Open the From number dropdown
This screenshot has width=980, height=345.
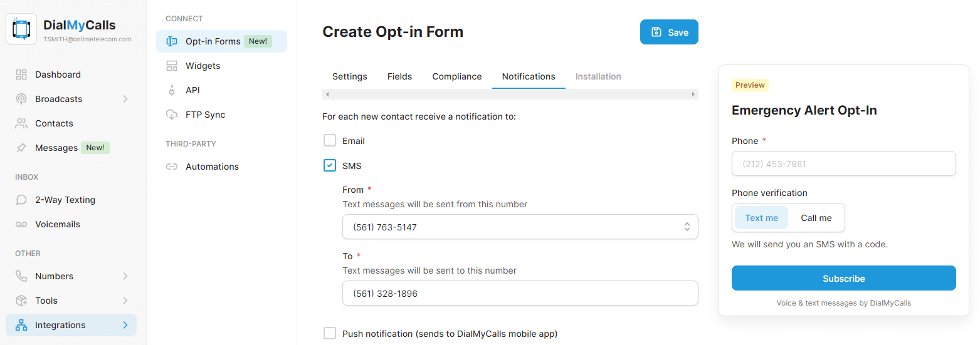pos(520,227)
